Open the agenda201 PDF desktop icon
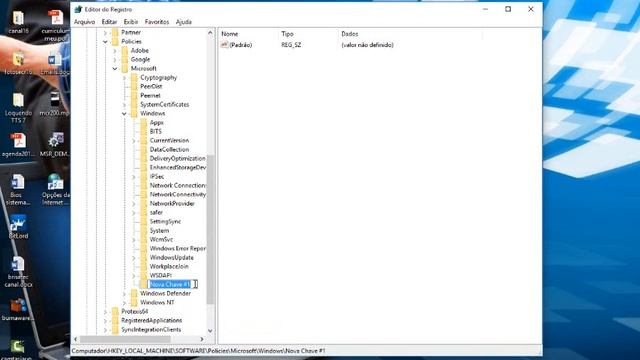This screenshot has width=640, height=360. pos(18,145)
